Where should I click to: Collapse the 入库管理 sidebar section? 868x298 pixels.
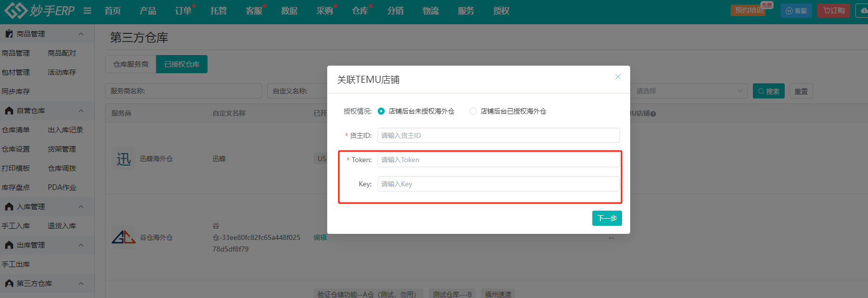[x=81, y=207]
